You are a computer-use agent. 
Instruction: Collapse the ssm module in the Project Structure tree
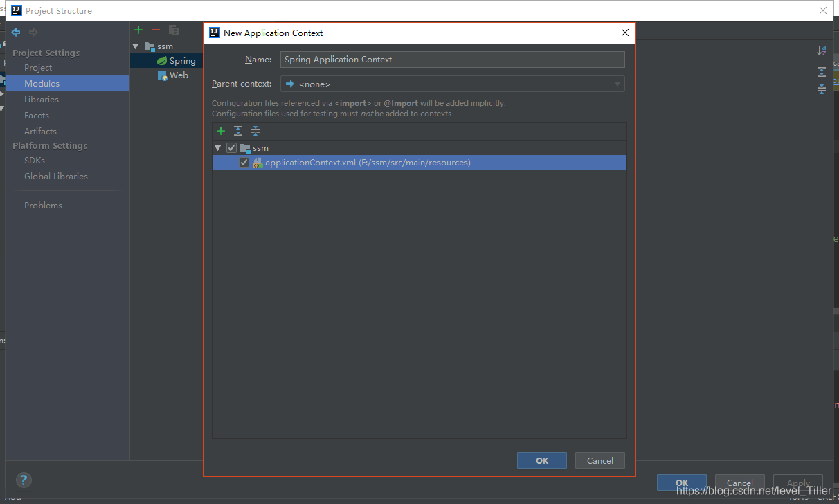[x=136, y=46]
